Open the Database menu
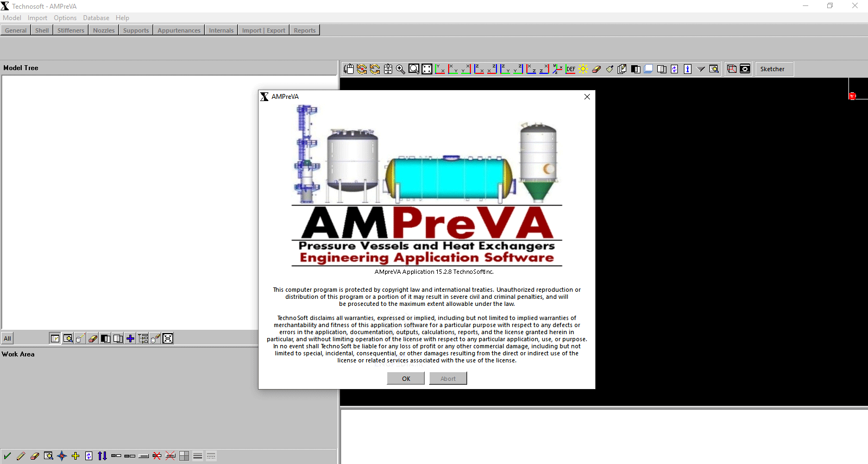 (96, 18)
